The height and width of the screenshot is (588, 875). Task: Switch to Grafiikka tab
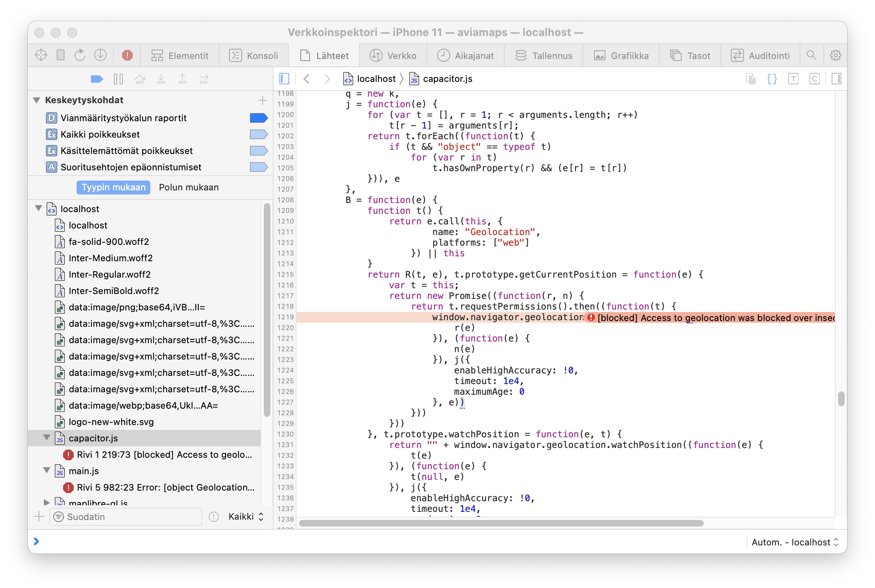point(621,56)
